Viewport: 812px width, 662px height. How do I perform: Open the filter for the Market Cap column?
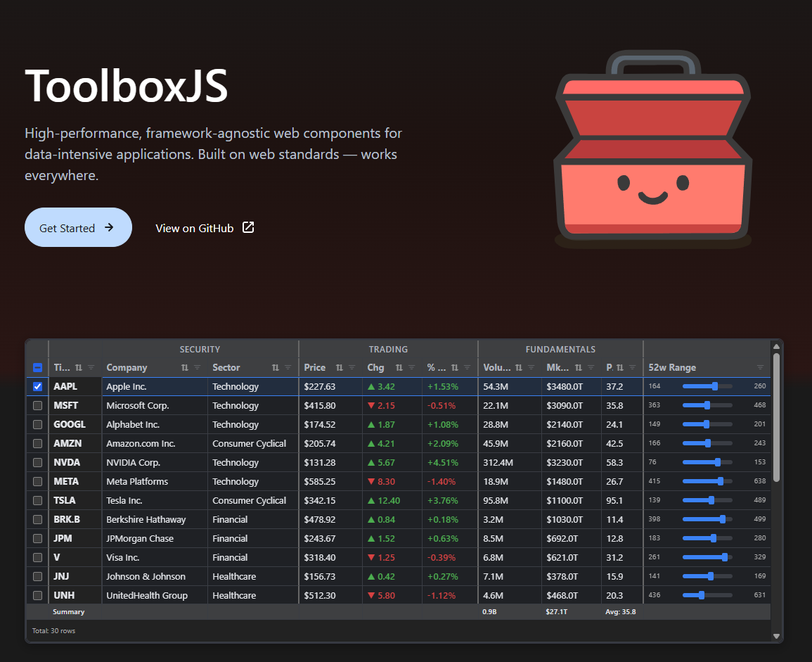(590, 367)
